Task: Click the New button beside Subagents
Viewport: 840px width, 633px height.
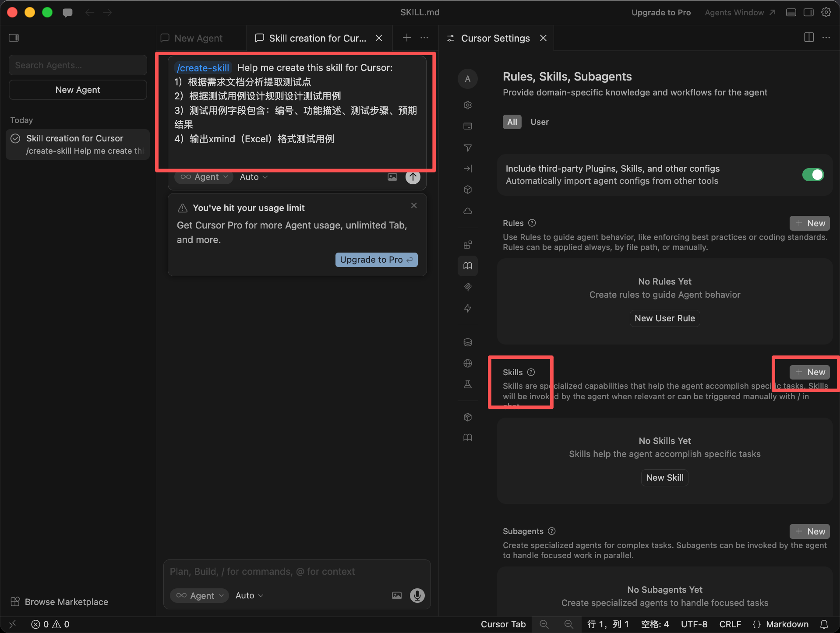Action: pyautogui.click(x=809, y=531)
